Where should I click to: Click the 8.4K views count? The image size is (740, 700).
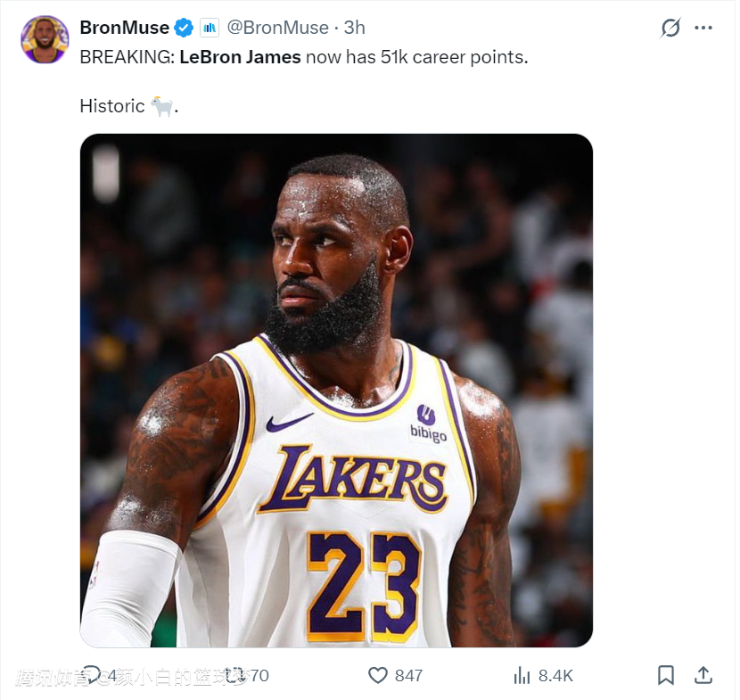555,675
